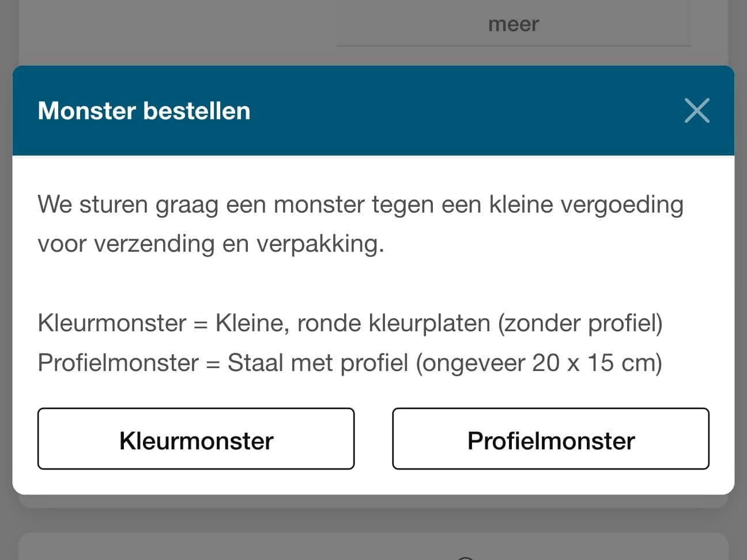Close the Monster bestellen dialog

(697, 111)
